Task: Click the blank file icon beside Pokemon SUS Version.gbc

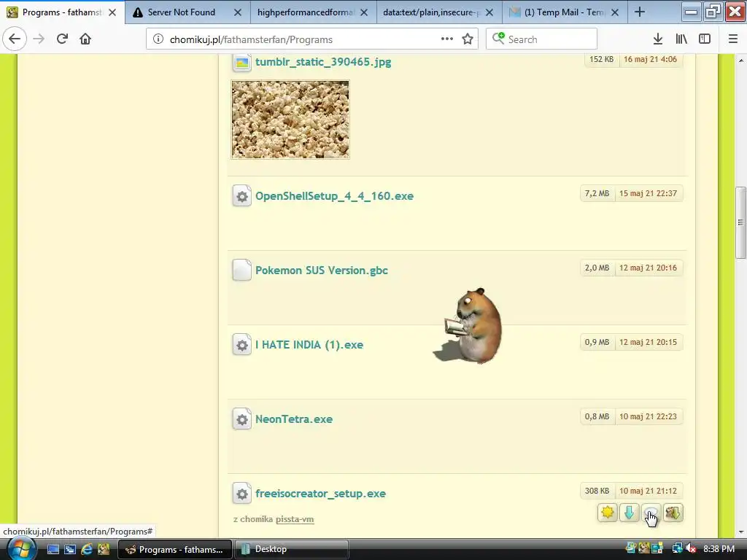Action: [x=242, y=270]
